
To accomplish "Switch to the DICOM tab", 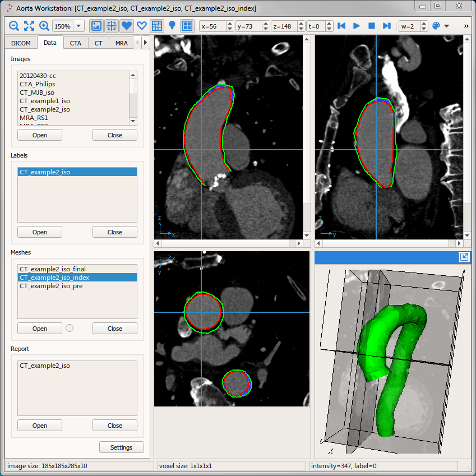I will pyautogui.click(x=21, y=43).
